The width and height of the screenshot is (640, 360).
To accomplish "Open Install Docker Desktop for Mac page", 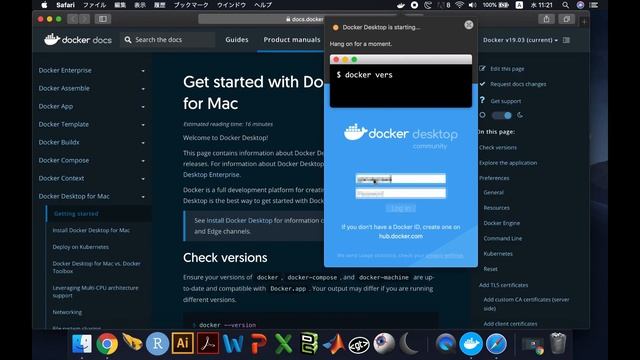I will click(x=91, y=230).
